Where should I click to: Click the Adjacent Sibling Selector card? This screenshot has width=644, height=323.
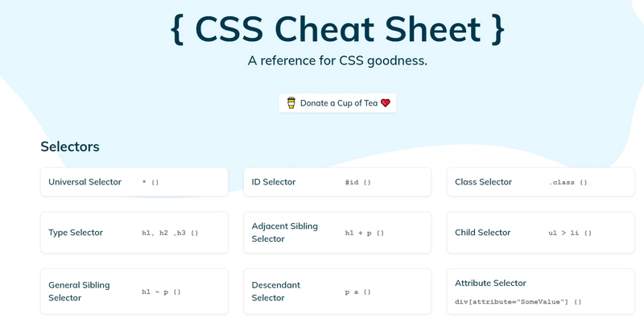click(x=337, y=233)
